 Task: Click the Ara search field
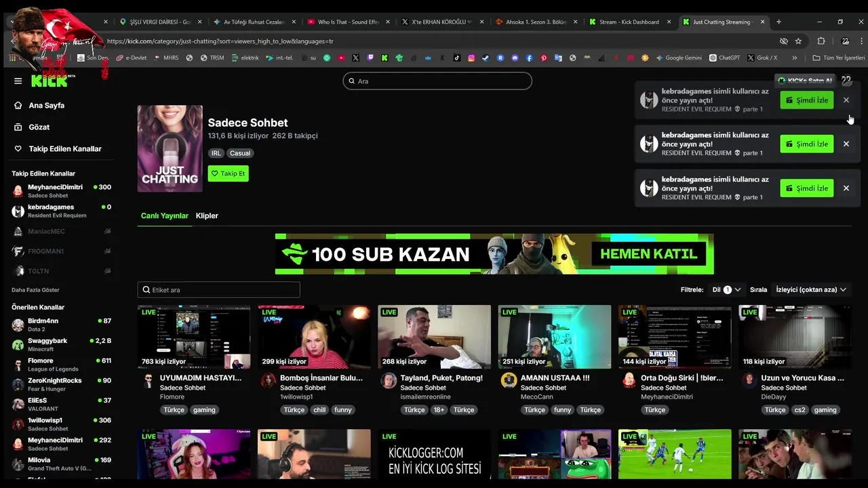point(437,81)
